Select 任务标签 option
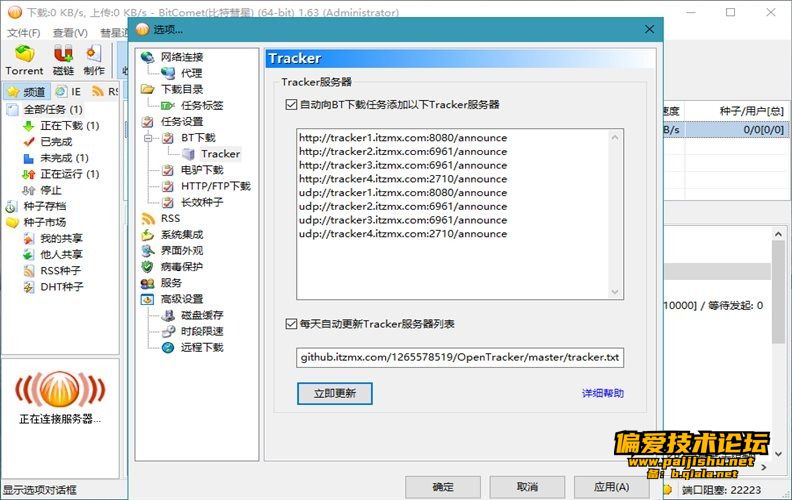This screenshot has height=500, width=792. click(202, 105)
